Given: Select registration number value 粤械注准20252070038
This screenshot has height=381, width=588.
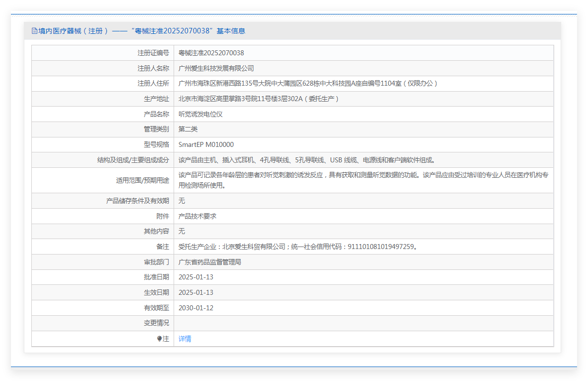Looking at the screenshot, I should pyautogui.click(x=211, y=53).
